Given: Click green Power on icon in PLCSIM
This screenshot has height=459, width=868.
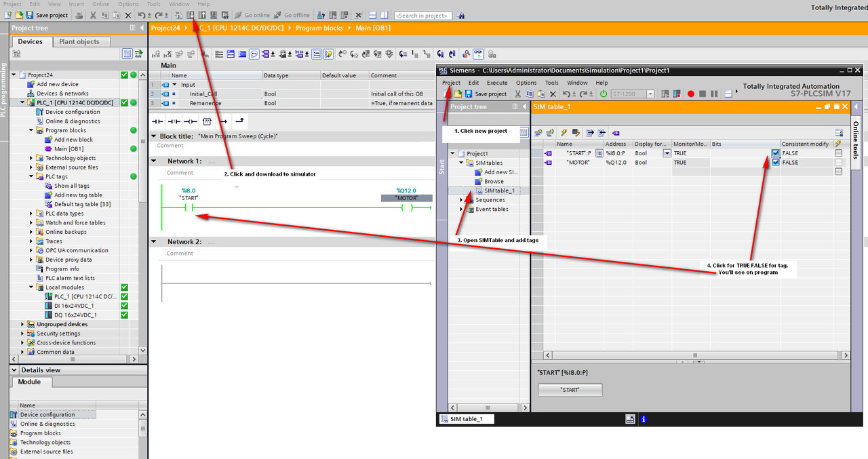Looking at the screenshot, I should pyautogui.click(x=604, y=94).
